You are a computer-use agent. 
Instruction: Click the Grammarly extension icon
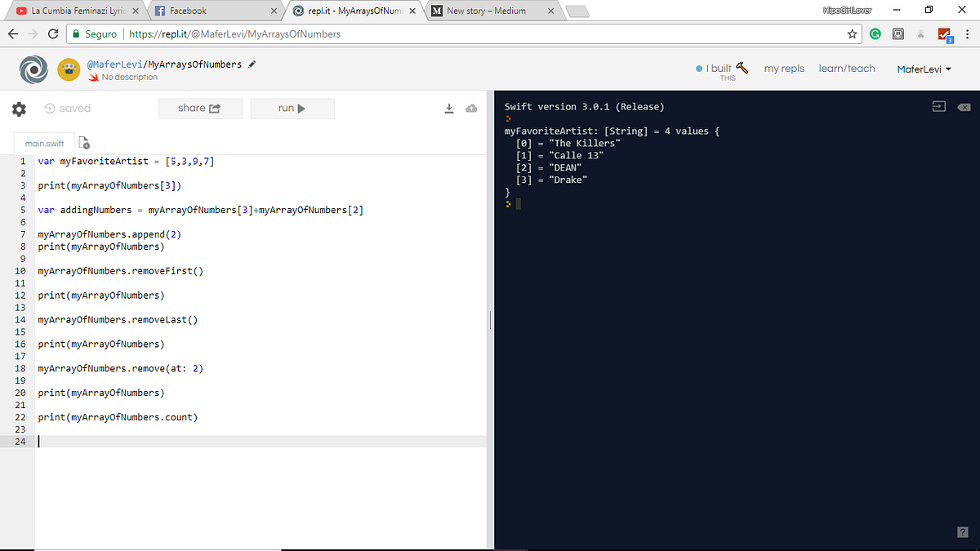click(875, 34)
